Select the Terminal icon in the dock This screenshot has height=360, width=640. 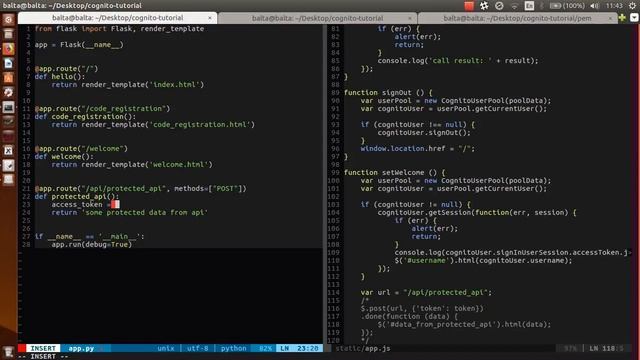[9, 107]
